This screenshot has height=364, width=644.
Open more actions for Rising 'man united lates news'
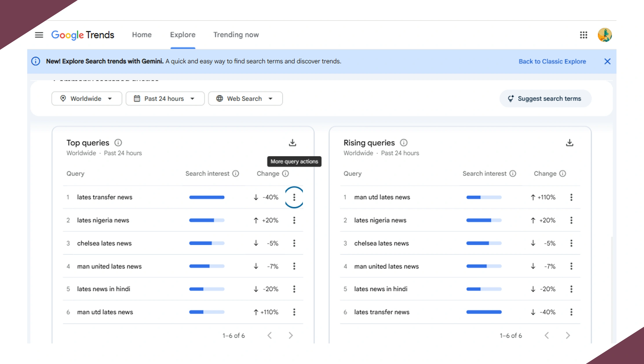(x=571, y=266)
